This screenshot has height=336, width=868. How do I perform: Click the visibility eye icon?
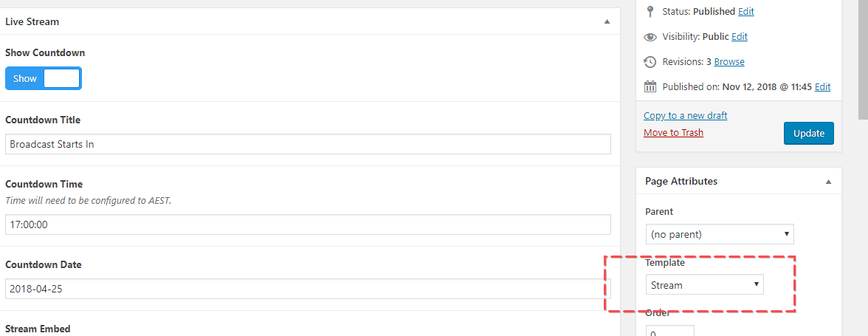tap(650, 36)
